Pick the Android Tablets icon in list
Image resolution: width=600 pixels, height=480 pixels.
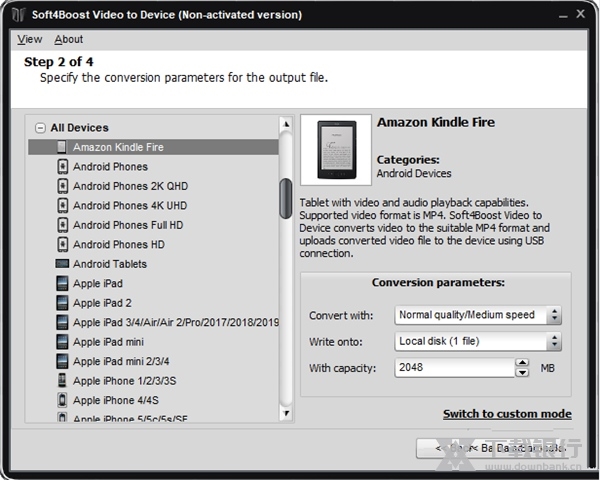coord(62,264)
